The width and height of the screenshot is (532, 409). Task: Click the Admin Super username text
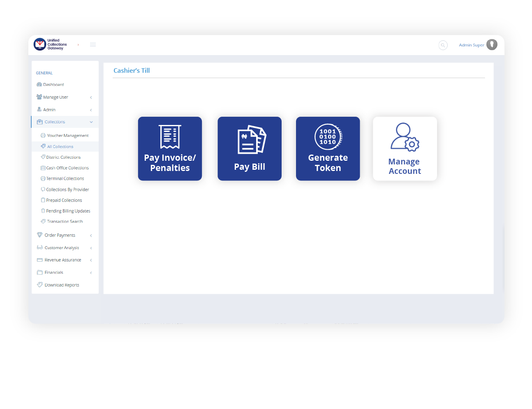coord(471,45)
